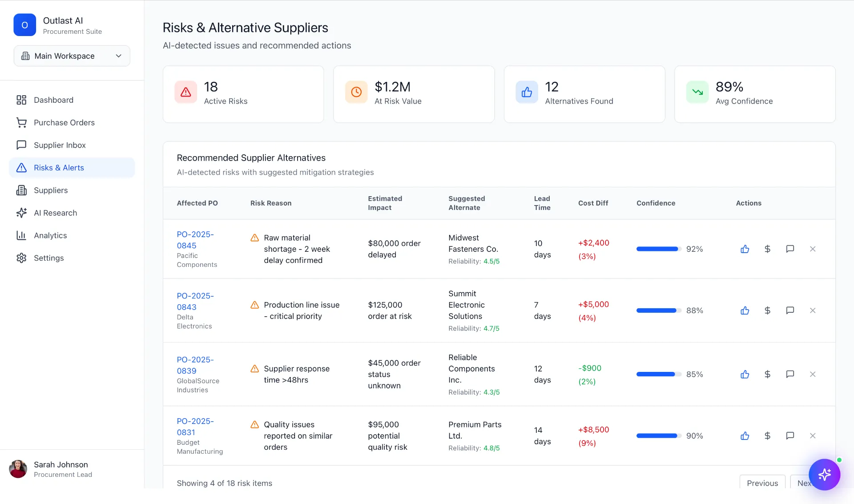Image resolution: width=854 pixels, height=504 pixels.
Task: Open the floating AI assistant sparkle button
Action: pos(824,474)
